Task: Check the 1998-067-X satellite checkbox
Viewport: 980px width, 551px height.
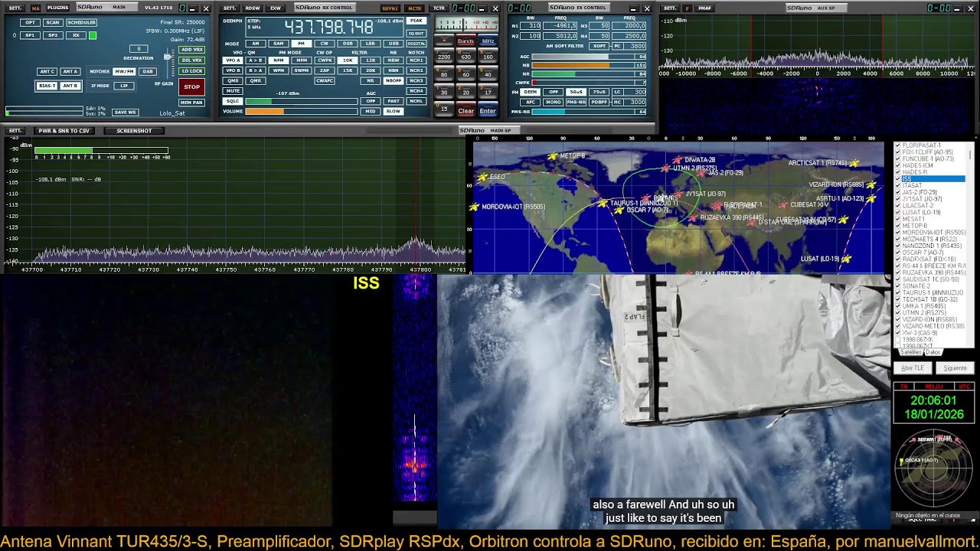Action: pos(898,340)
